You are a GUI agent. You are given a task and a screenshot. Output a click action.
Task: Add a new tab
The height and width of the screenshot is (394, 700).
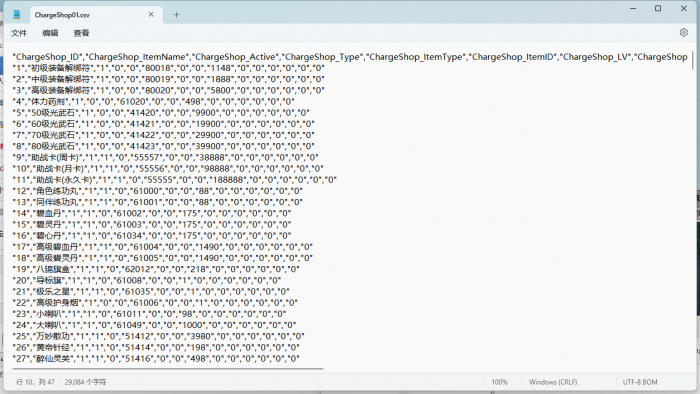[176, 15]
